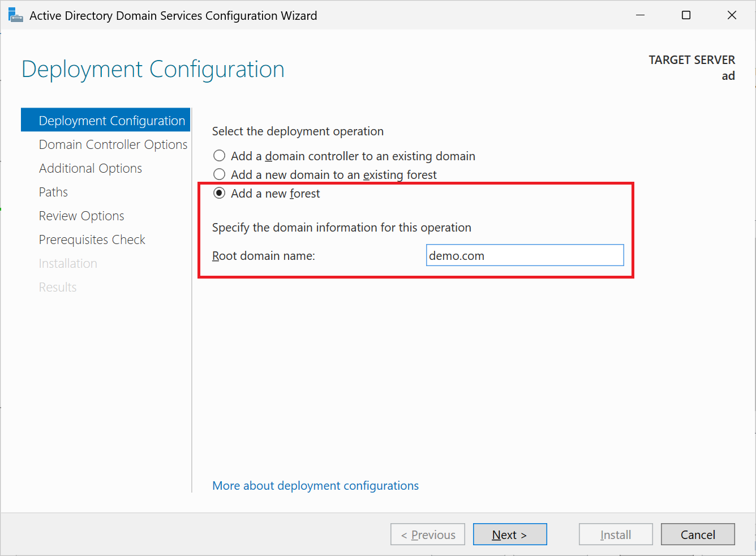Go to the Paths step
The height and width of the screenshot is (556, 756).
pos(53,192)
